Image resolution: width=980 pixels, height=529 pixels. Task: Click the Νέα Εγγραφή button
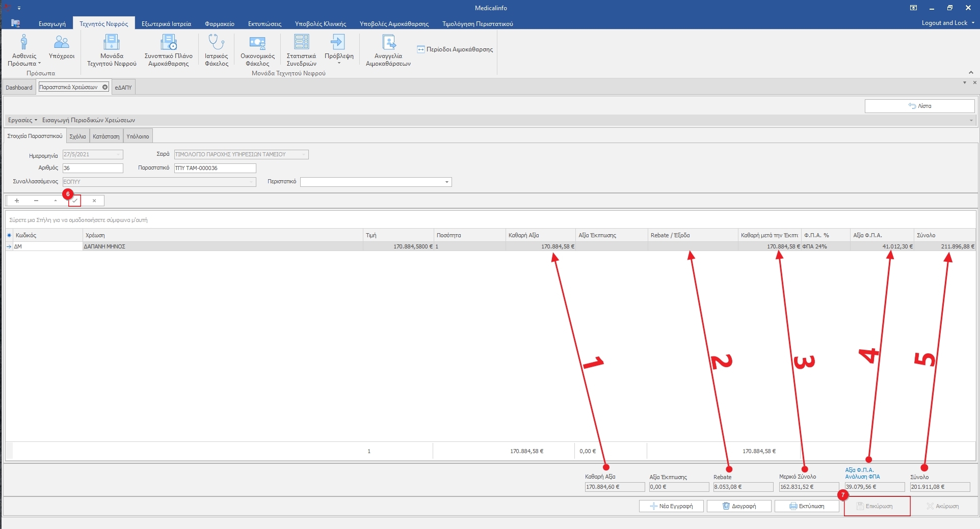pos(671,506)
